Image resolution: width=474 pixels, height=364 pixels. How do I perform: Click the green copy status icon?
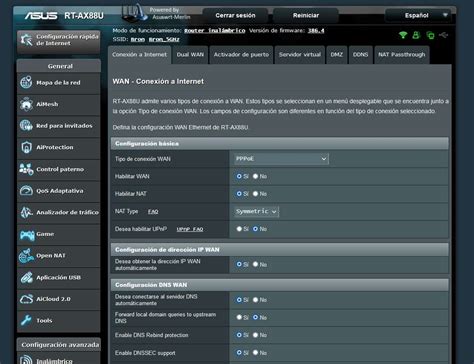point(430,35)
